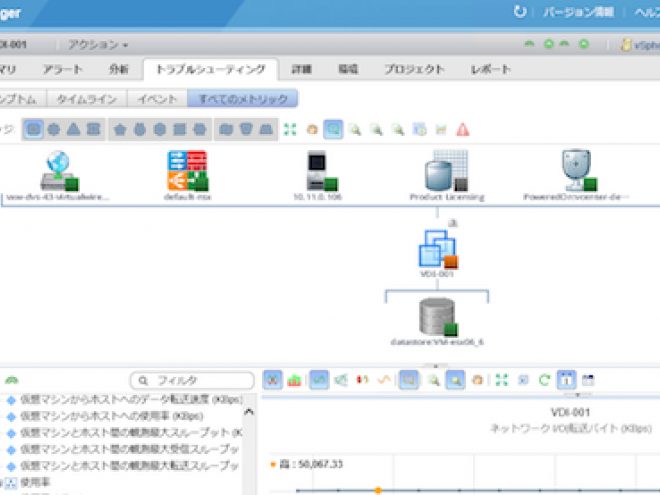Click the clock-calendar icon in the topology toolbar
This screenshot has height=495, width=660.
click(419, 129)
